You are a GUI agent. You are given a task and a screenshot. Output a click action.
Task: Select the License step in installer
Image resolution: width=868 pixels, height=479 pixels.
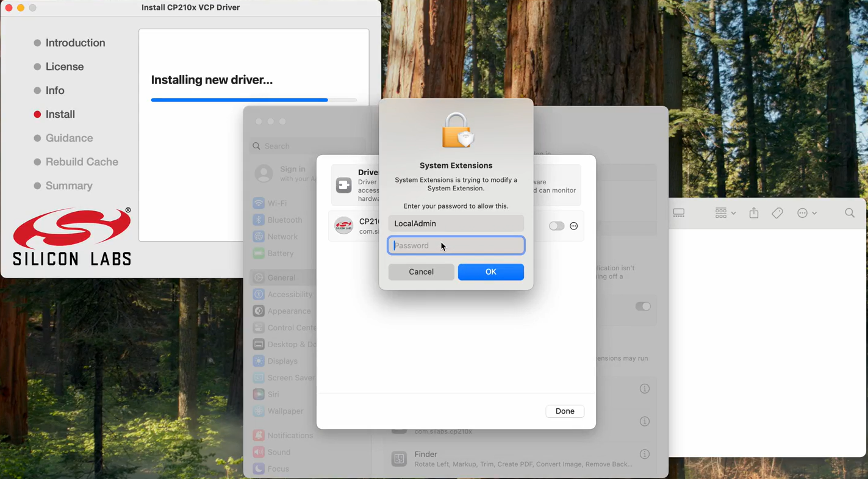pos(65,67)
